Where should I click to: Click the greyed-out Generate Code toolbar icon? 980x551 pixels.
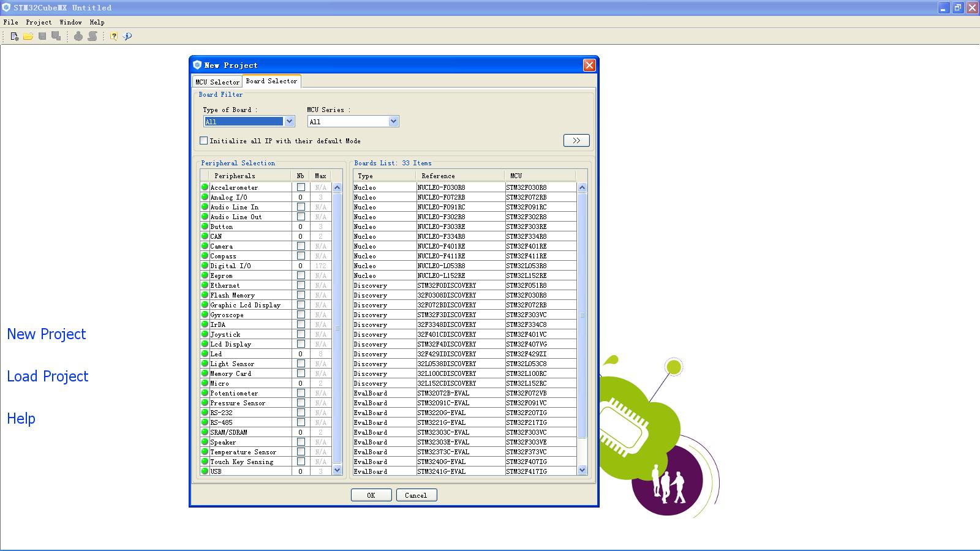78,36
